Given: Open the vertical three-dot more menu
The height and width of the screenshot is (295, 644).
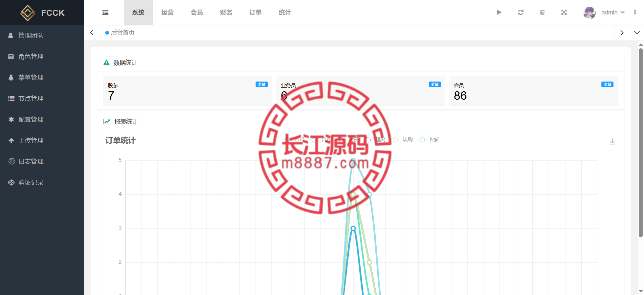Looking at the screenshot, I should pyautogui.click(x=635, y=12).
